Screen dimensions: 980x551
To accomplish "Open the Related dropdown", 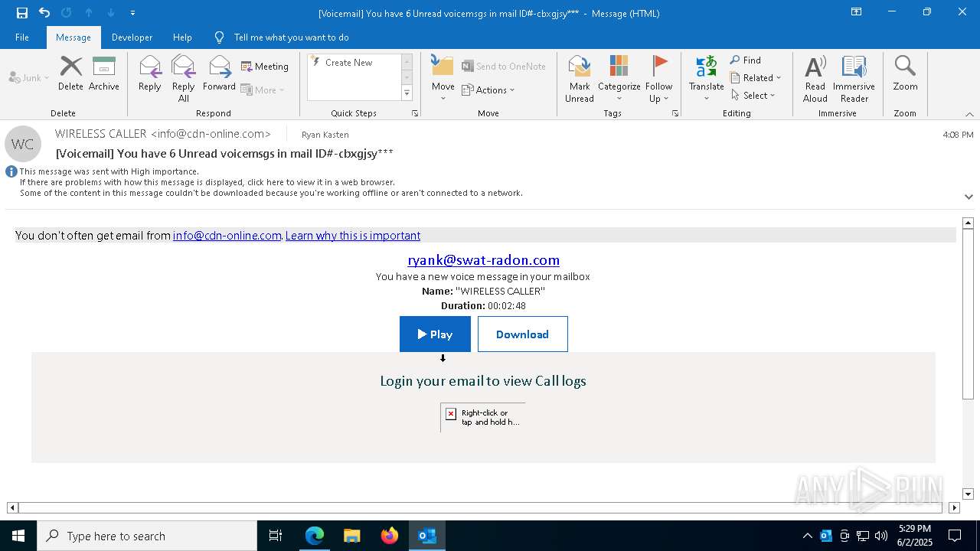I will [x=756, y=78].
